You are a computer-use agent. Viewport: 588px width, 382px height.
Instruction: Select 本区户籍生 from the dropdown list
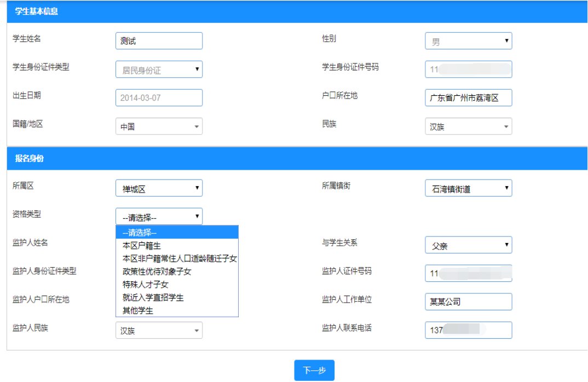[x=142, y=245]
